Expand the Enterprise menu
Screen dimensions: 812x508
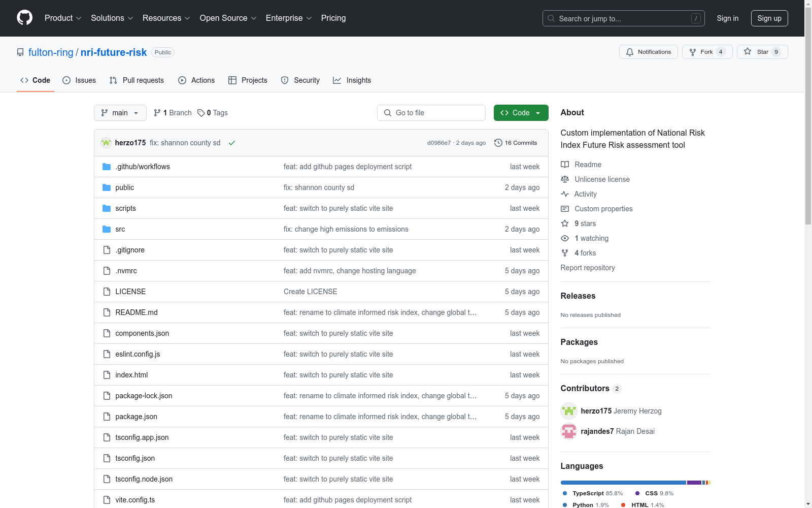pos(289,18)
